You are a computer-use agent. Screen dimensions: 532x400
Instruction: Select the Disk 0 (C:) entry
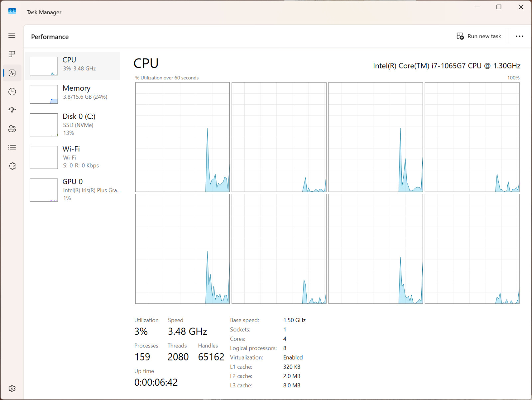point(72,125)
